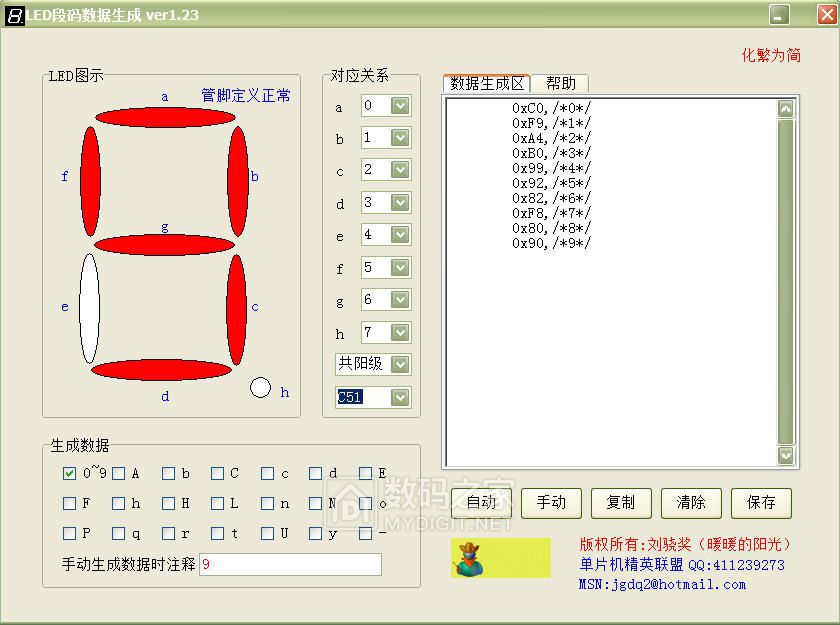Turn on the white LED segment e
840x625 pixels.
click(x=89, y=308)
